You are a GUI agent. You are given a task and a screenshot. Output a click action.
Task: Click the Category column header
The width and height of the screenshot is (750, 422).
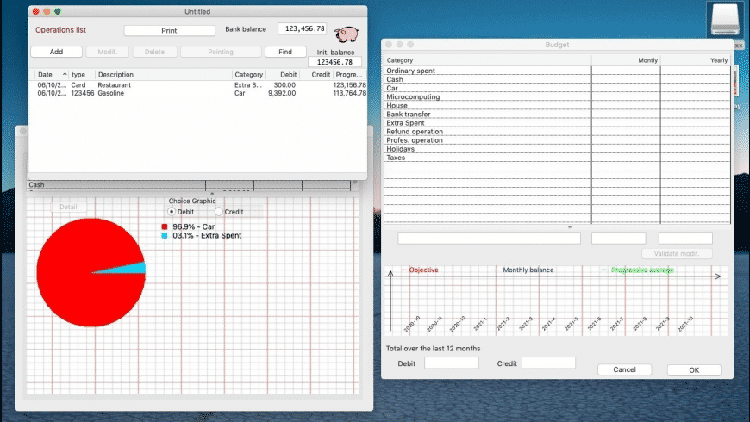tap(248, 75)
